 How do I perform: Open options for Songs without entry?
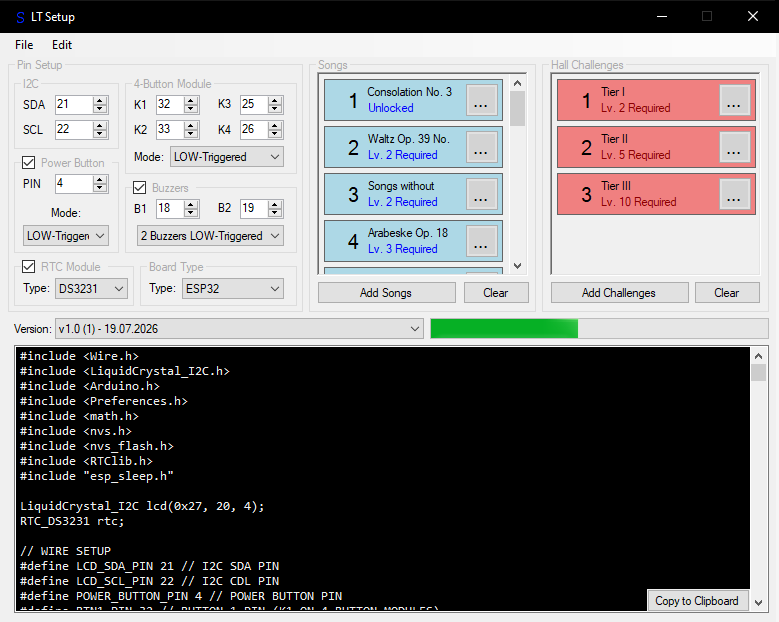coord(481,194)
